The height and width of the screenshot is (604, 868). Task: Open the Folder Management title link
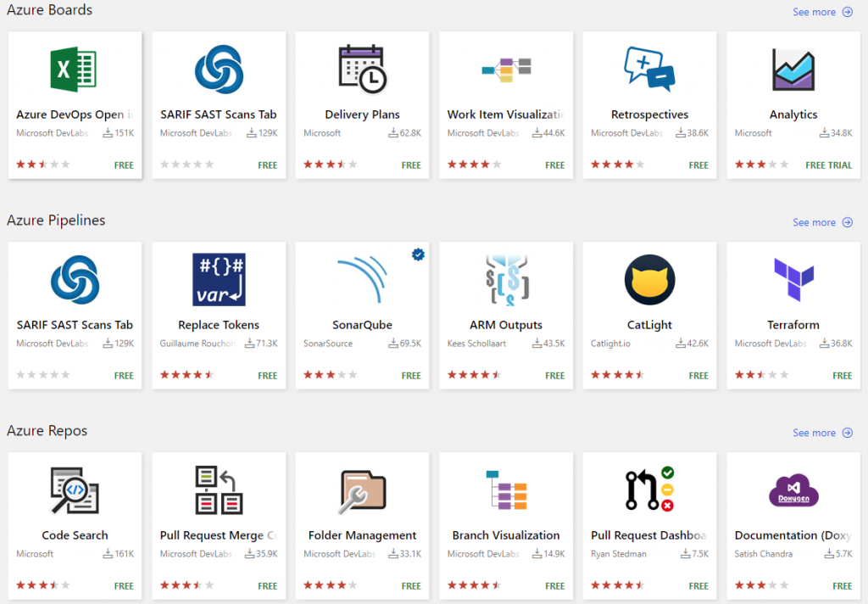click(x=363, y=535)
